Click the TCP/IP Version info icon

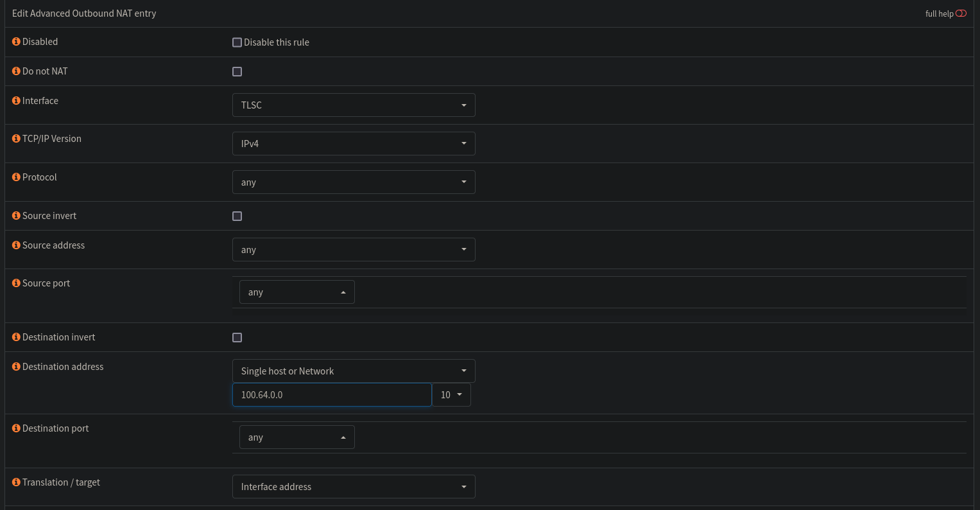[17, 139]
